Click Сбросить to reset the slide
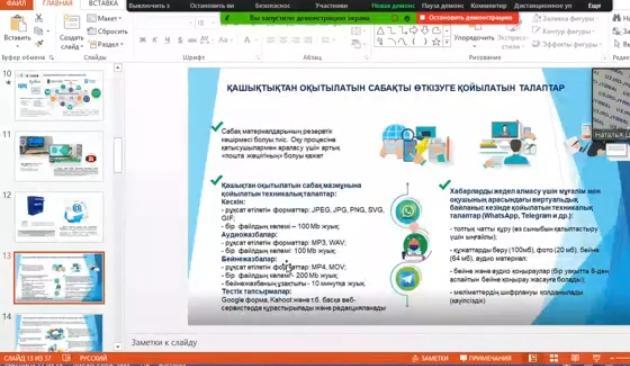Screen dimensions: 630x366 [107, 31]
